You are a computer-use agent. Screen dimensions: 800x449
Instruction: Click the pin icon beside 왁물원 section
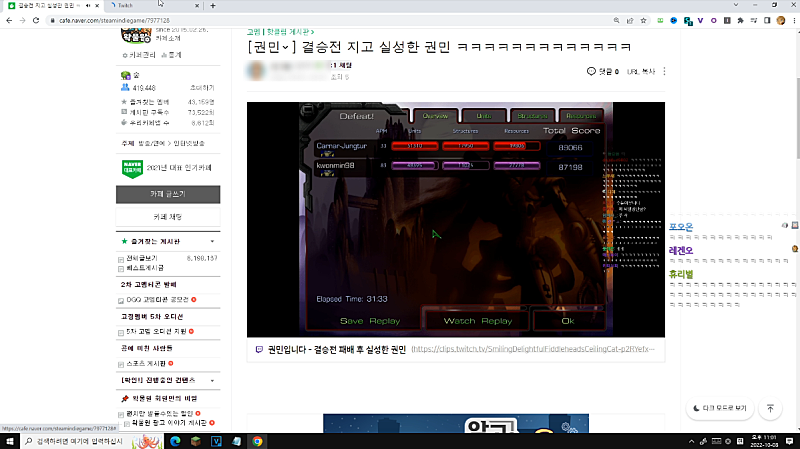pyautogui.click(x=124, y=398)
